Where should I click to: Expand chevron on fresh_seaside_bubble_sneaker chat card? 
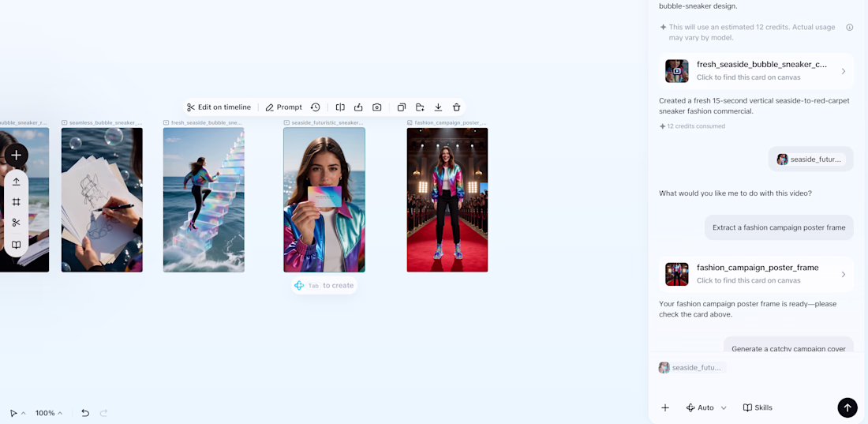[x=843, y=71]
